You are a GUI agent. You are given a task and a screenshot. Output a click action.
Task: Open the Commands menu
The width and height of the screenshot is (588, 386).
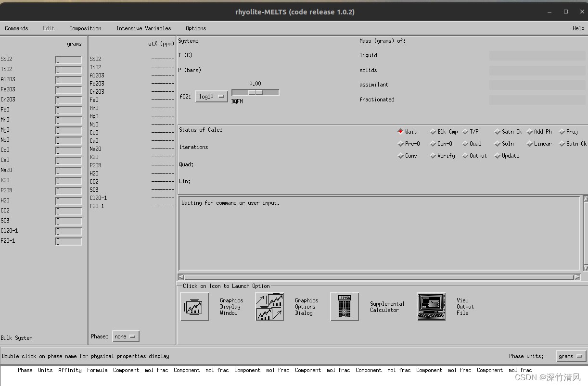tap(16, 28)
